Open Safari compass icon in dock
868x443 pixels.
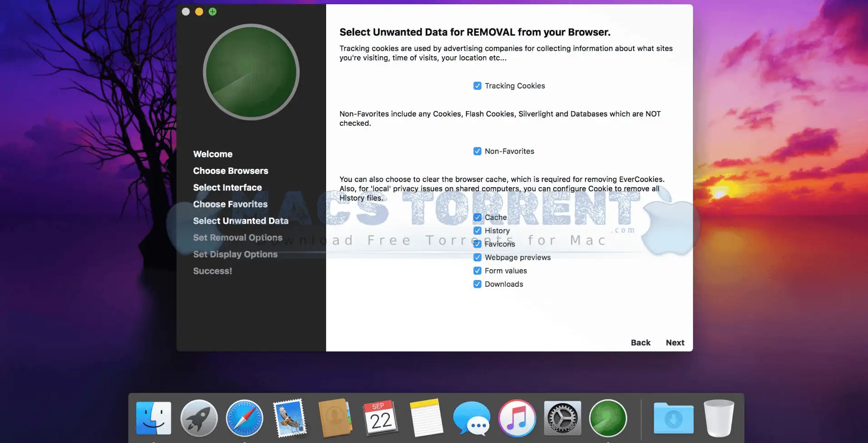[x=244, y=418]
